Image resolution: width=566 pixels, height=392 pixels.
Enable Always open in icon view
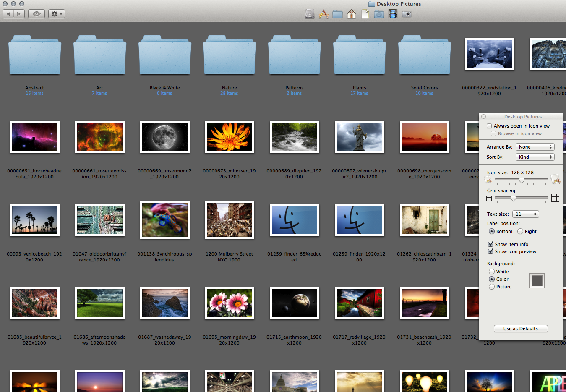click(489, 126)
